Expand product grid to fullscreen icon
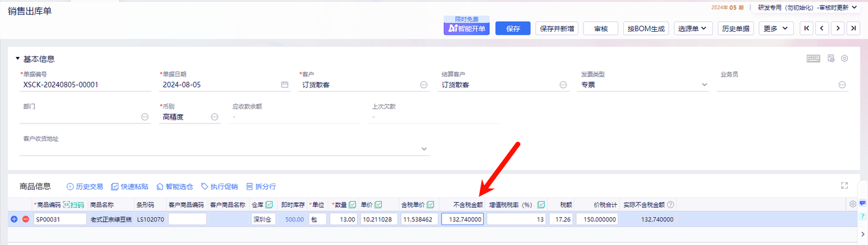Image resolution: width=868 pixels, height=245 pixels. click(844, 185)
